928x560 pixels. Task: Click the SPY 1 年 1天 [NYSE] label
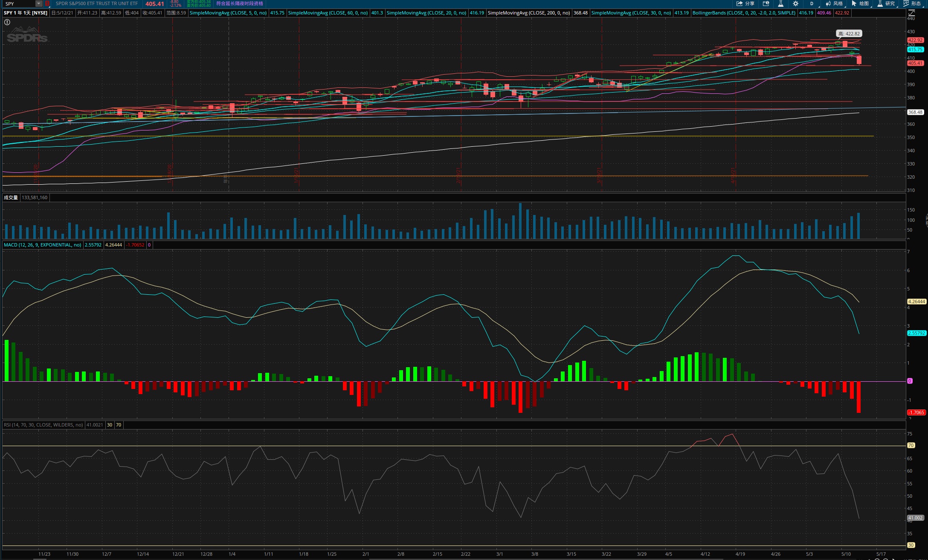point(26,13)
